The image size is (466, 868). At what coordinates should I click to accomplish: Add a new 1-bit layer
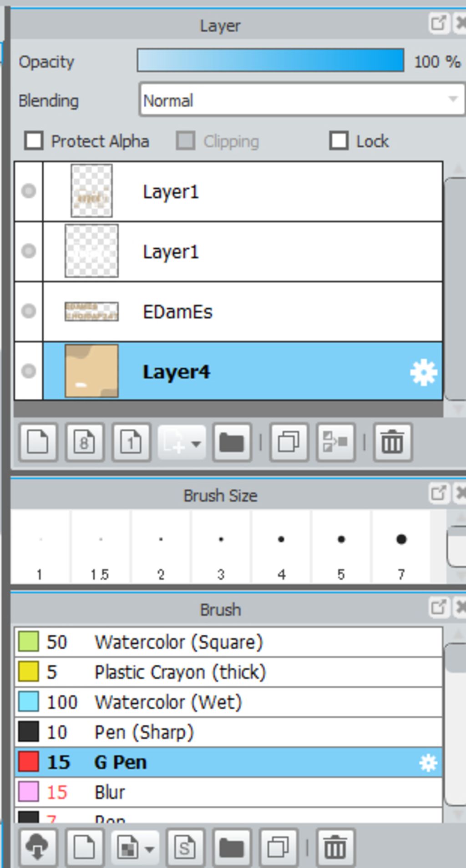(131, 442)
